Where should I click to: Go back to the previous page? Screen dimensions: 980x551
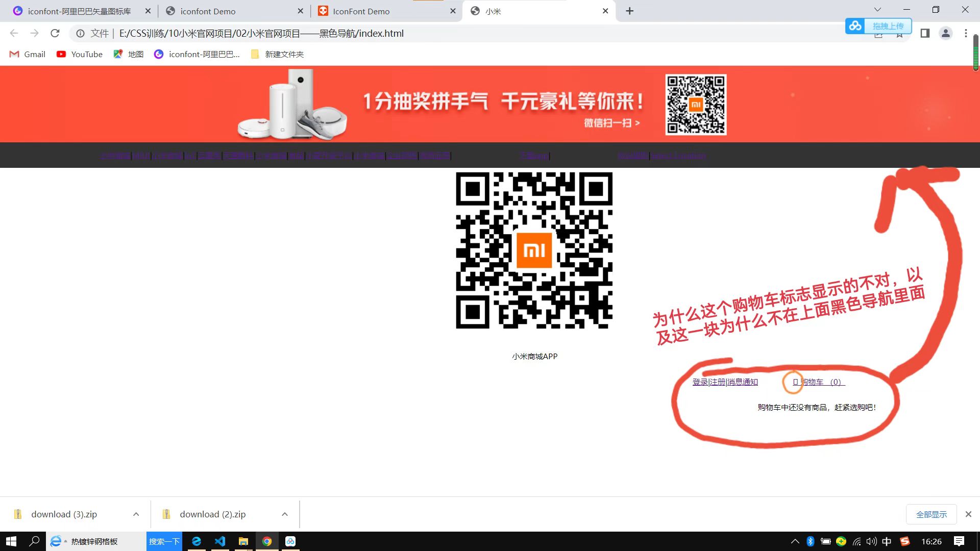pyautogui.click(x=14, y=33)
